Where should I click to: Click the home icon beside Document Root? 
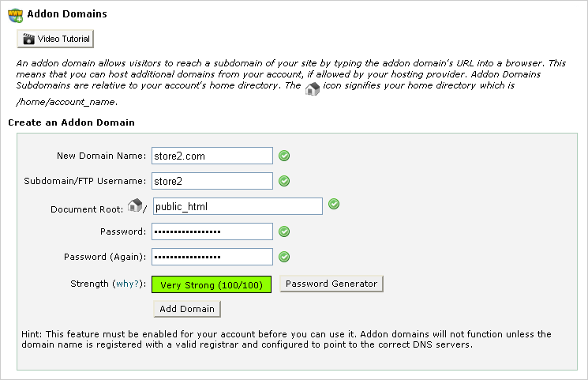pos(135,205)
